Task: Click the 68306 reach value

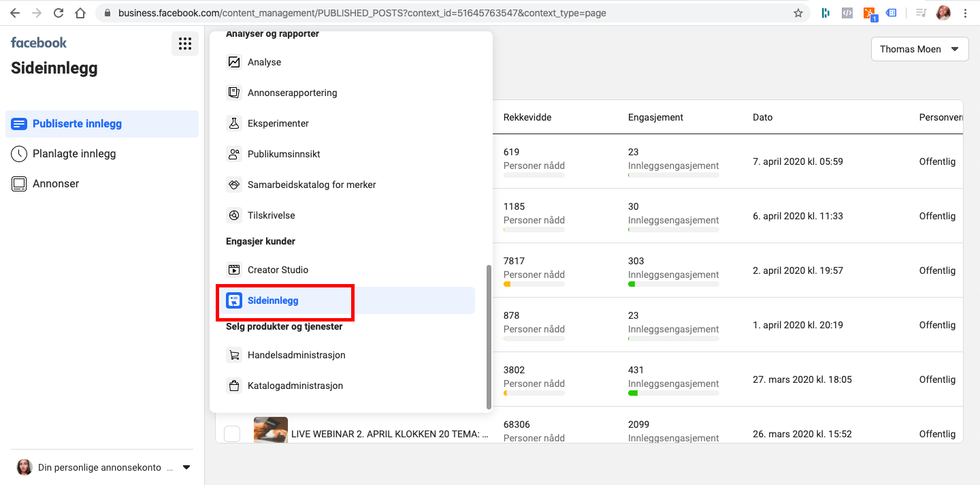Action: pyautogui.click(x=517, y=424)
